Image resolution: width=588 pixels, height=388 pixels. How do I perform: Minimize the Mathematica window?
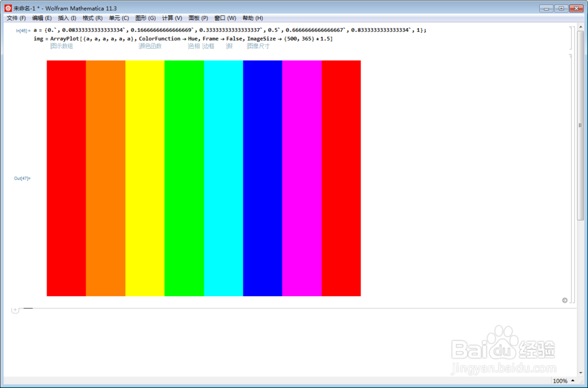pos(546,8)
